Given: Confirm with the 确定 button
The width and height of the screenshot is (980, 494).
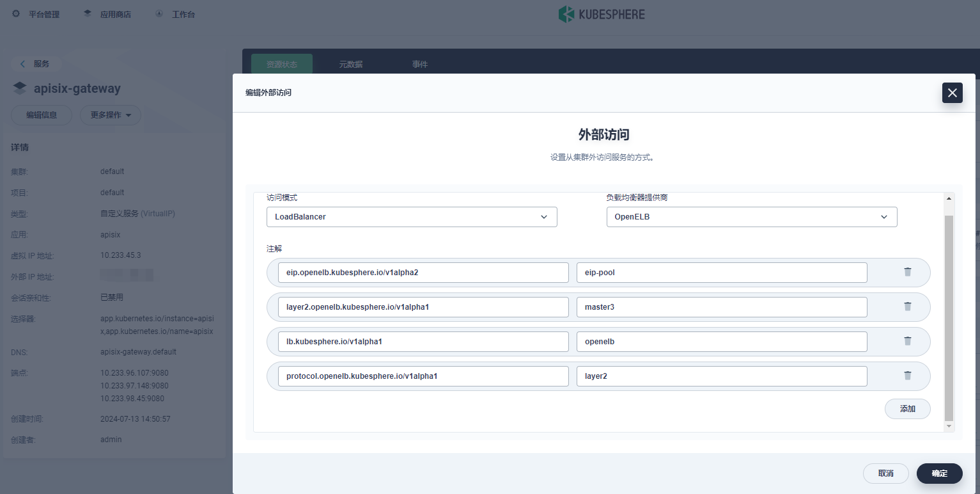Looking at the screenshot, I should pos(939,474).
